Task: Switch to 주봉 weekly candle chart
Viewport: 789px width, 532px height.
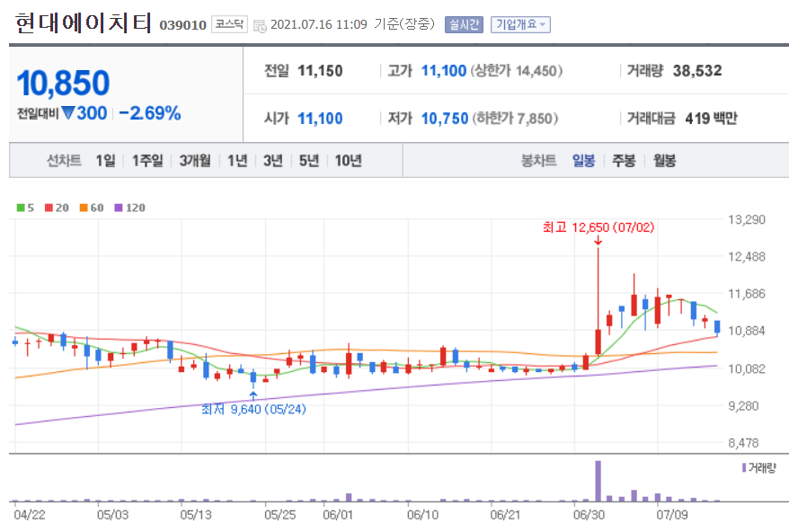Action: [x=624, y=161]
